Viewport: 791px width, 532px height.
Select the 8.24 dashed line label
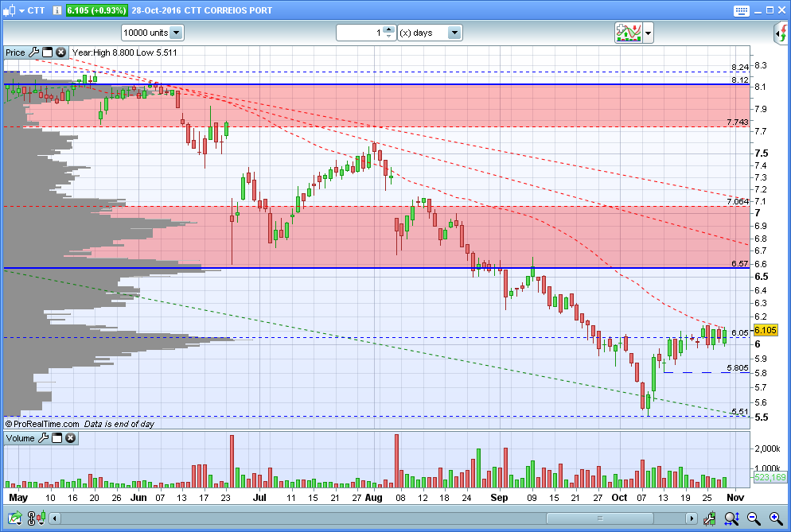[x=740, y=67]
